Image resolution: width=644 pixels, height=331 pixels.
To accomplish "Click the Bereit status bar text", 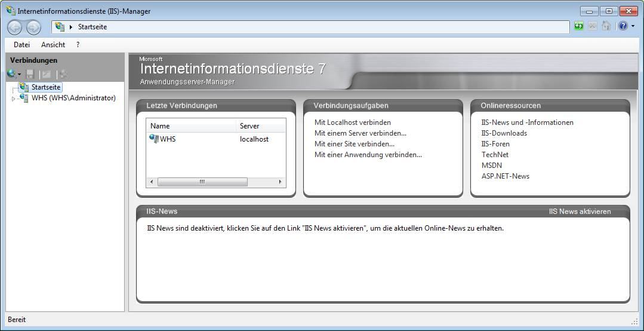I will [17, 320].
